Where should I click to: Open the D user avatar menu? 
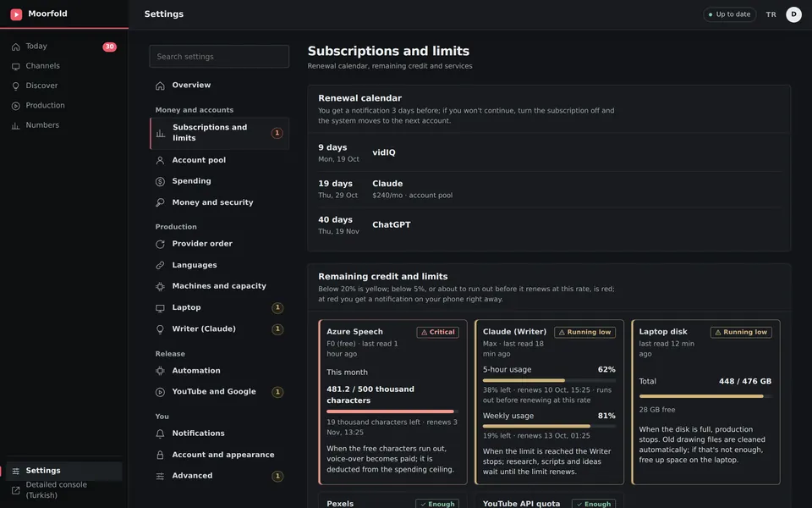point(793,14)
